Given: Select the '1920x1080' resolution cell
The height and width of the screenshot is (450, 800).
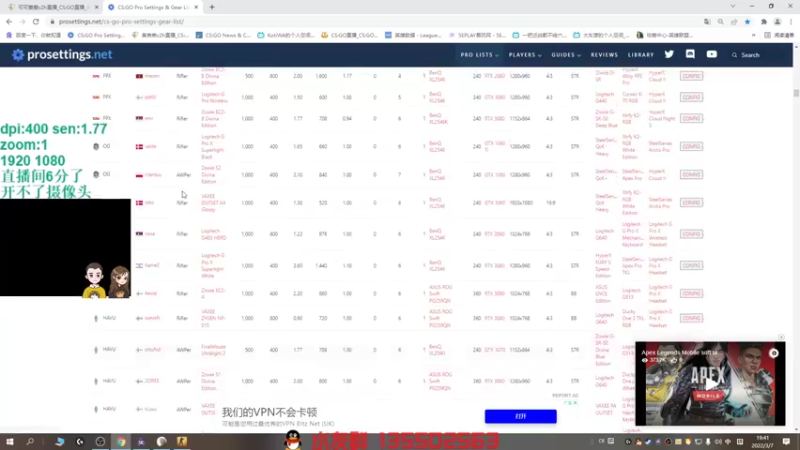Looking at the screenshot, I should (520, 203).
